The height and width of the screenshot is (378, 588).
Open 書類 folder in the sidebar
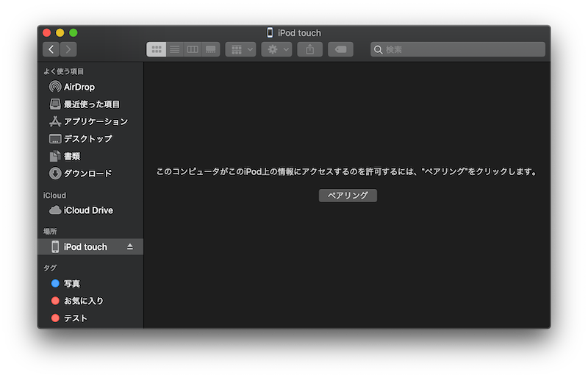point(90,156)
